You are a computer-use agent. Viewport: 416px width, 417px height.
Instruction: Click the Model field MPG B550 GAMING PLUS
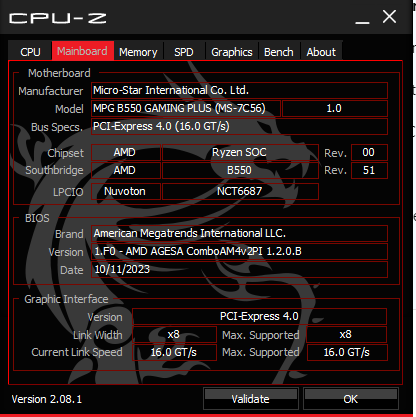186,108
